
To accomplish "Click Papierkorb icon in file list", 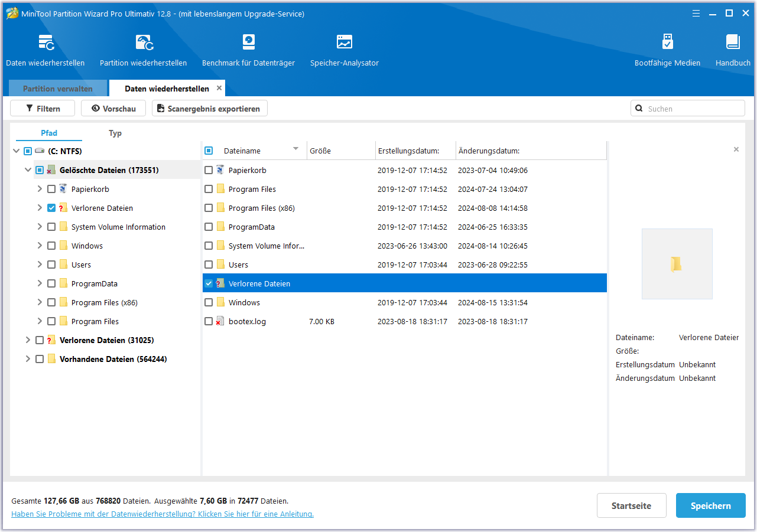I will 220,170.
